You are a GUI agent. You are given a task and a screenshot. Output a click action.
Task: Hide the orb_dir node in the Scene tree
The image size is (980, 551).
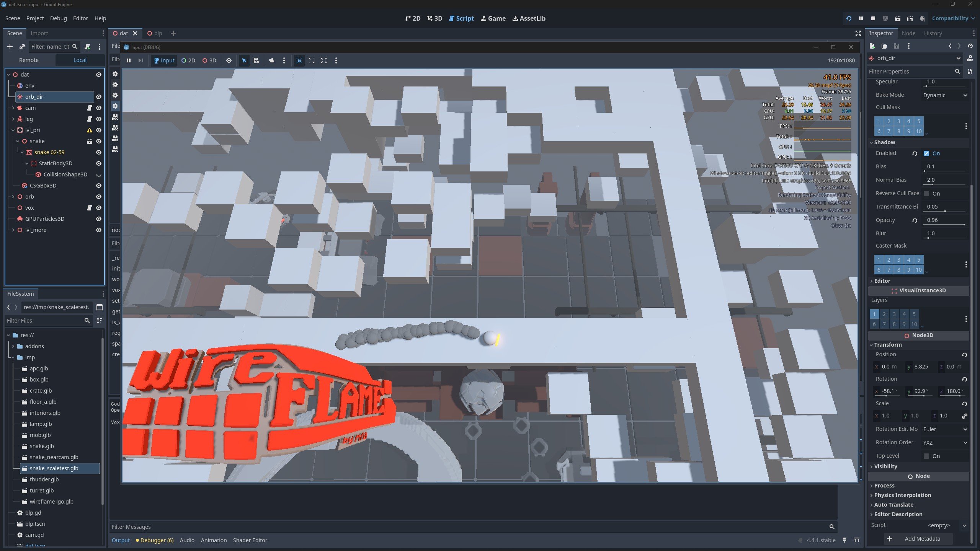point(99,97)
